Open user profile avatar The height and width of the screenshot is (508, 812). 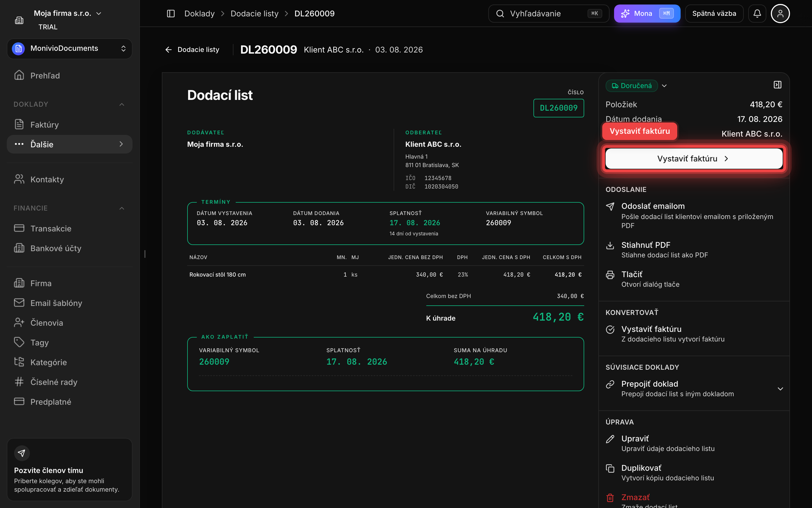(780, 14)
